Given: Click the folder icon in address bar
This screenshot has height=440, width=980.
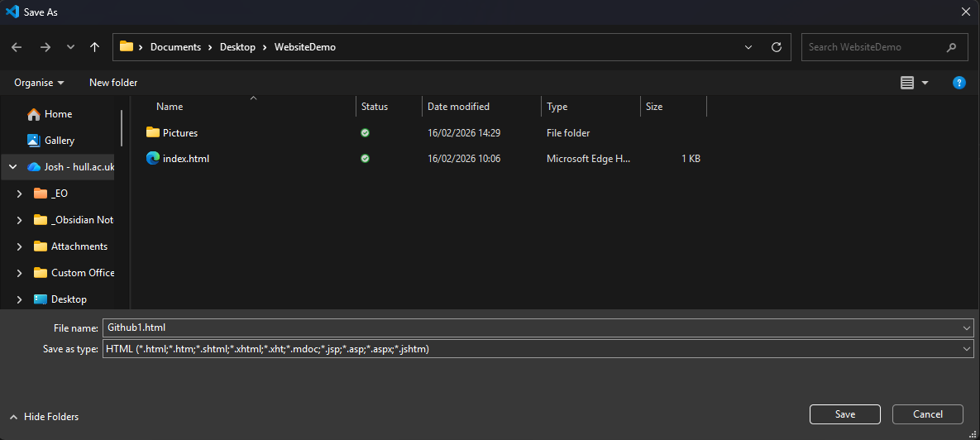Looking at the screenshot, I should (x=127, y=46).
